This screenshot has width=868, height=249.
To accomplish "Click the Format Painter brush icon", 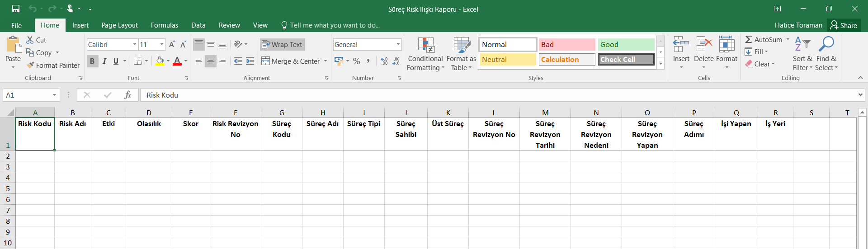I will coord(30,65).
